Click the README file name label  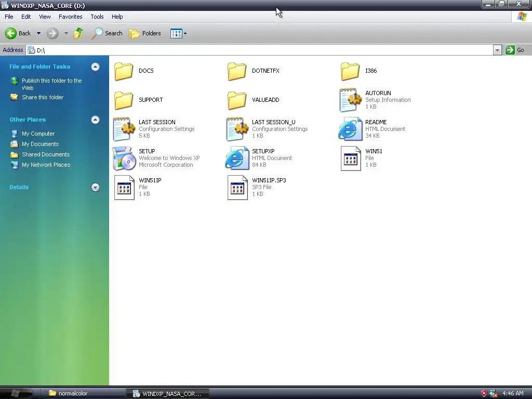coord(376,122)
